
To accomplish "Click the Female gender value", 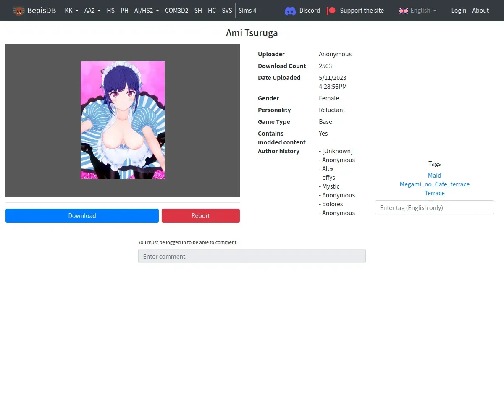I will 329,98.
